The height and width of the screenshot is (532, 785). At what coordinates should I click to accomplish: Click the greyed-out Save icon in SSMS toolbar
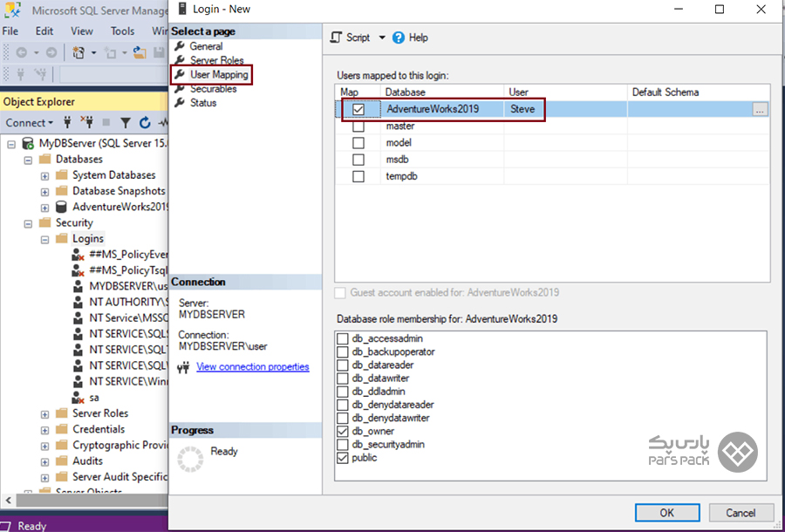click(160, 52)
